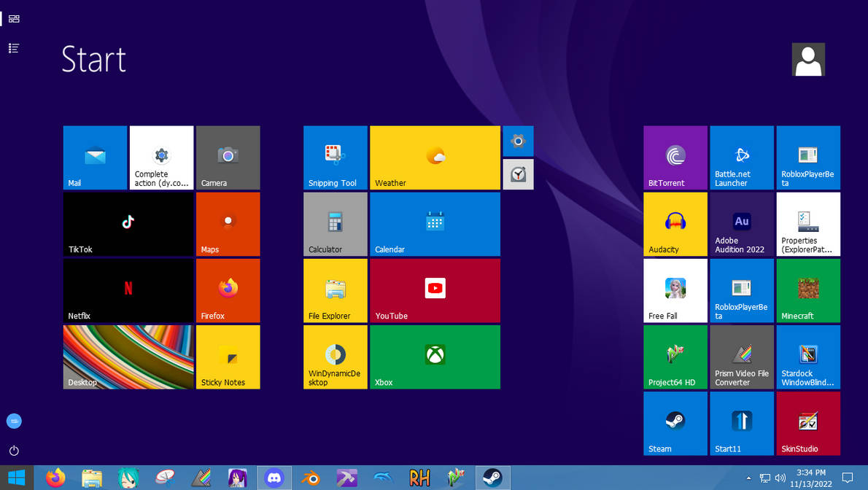Open Adobe Audition 2022 tile
This screenshot has width=868, height=490.
point(742,225)
